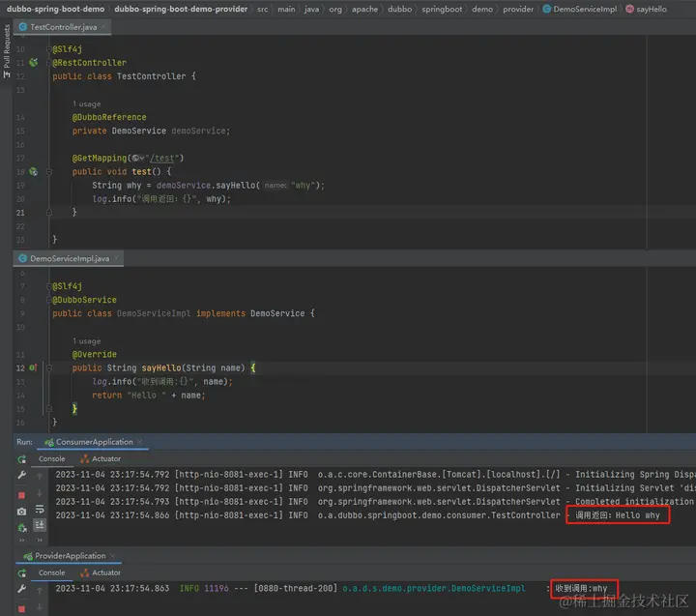Rerun ConsumerApplication with the green rerun icon
The image size is (696, 616).
point(21,459)
